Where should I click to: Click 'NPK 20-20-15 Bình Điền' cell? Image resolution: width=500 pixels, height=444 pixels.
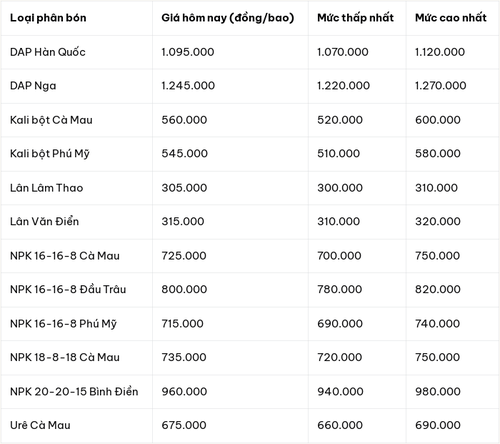pos(74,391)
